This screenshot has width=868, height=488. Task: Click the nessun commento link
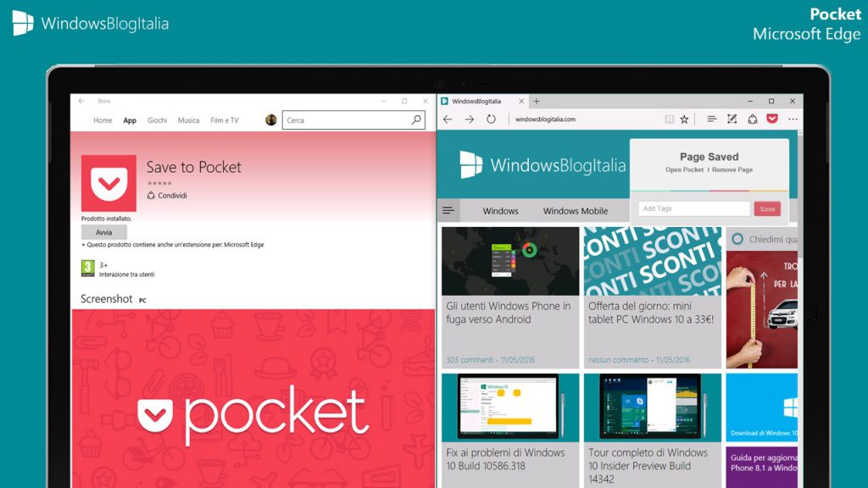click(639, 359)
